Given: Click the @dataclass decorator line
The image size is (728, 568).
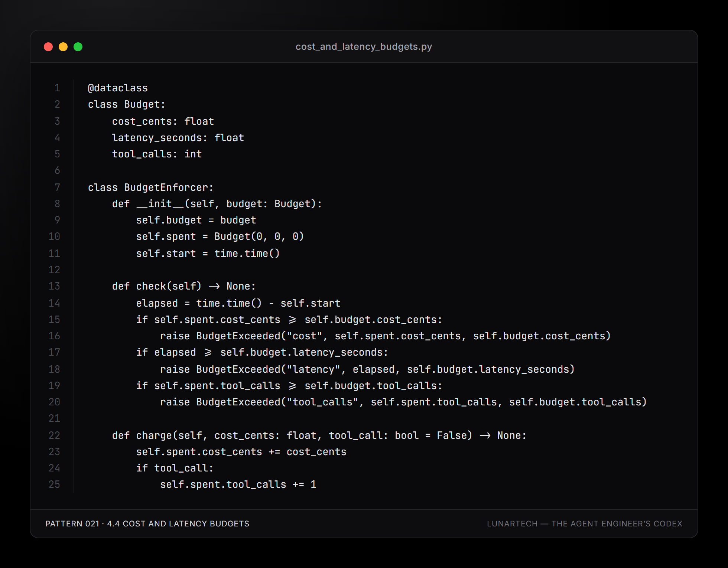Looking at the screenshot, I should [118, 88].
